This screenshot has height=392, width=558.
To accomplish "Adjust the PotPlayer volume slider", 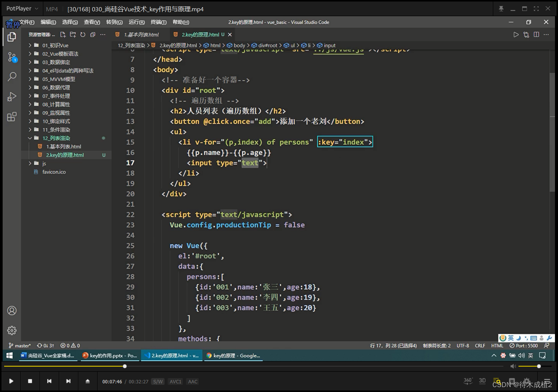I will (x=535, y=366).
